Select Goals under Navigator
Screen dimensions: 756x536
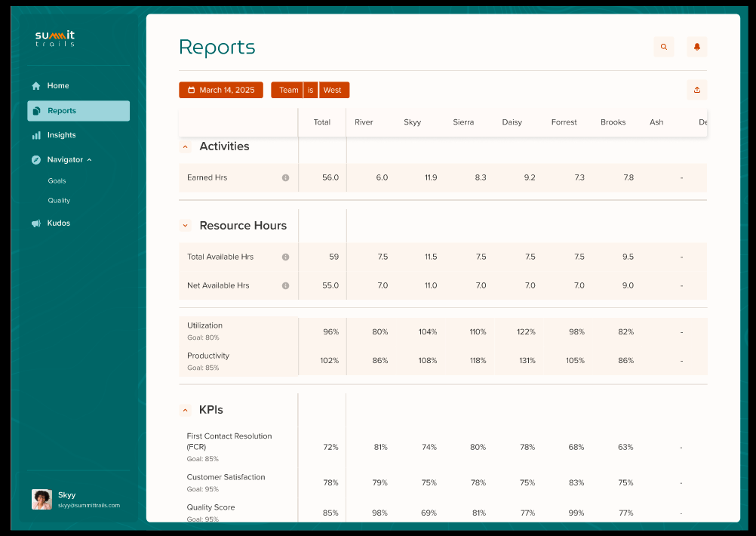pos(57,181)
